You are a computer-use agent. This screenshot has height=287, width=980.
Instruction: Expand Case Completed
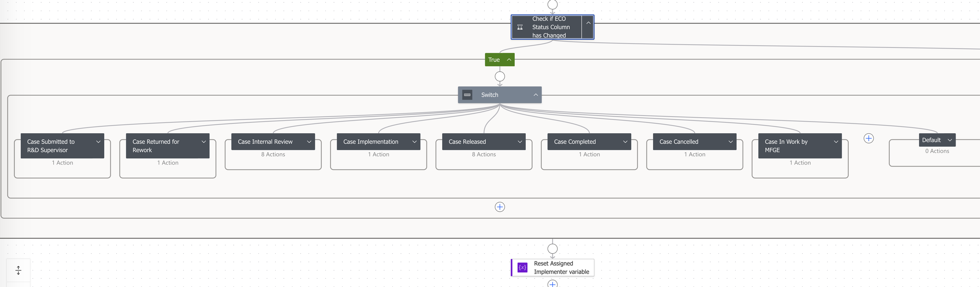click(x=625, y=142)
